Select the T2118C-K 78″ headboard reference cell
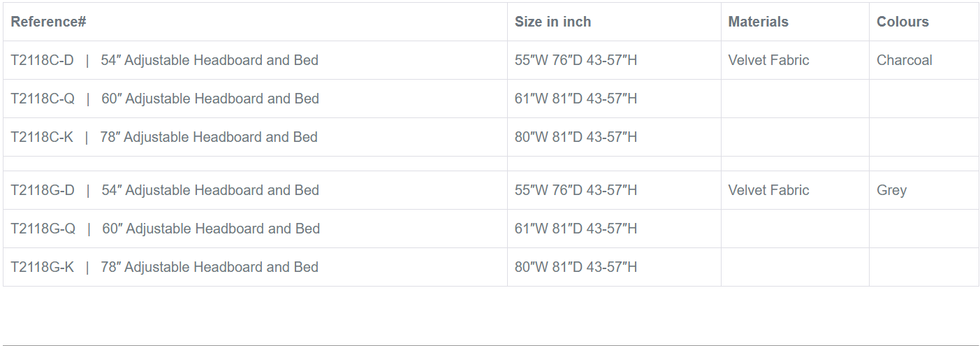Image resolution: width=980 pixels, height=346 pixels. coord(164,137)
